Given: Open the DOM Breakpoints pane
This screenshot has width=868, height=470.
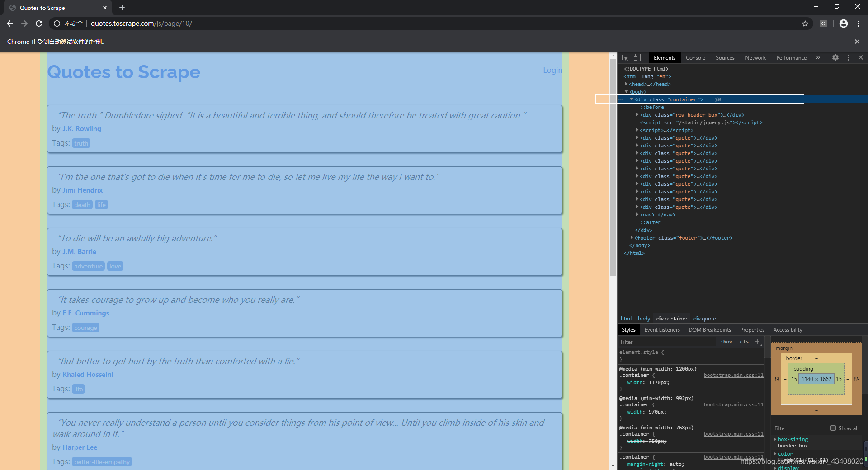Looking at the screenshot, I should [710, 330].
